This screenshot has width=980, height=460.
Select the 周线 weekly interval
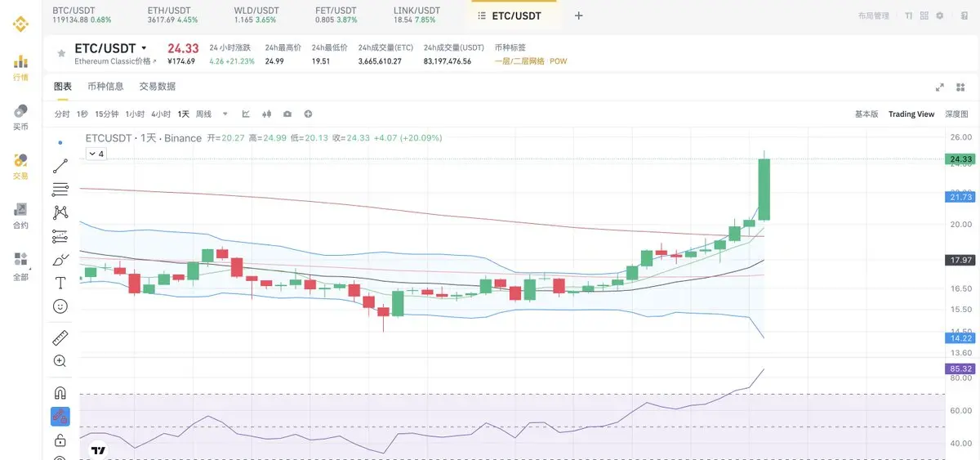(204, 114)
